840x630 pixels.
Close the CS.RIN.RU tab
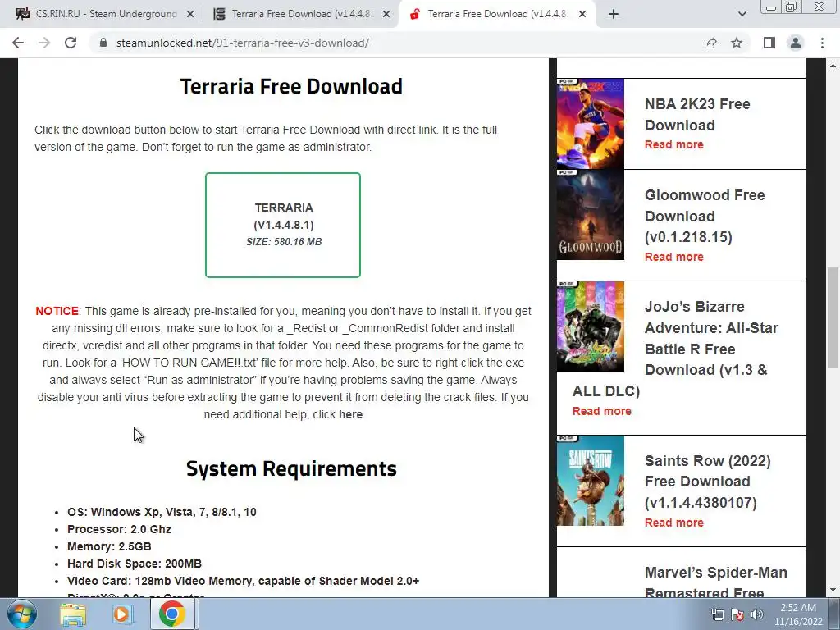pyautogui.click(x=190, y=14)
